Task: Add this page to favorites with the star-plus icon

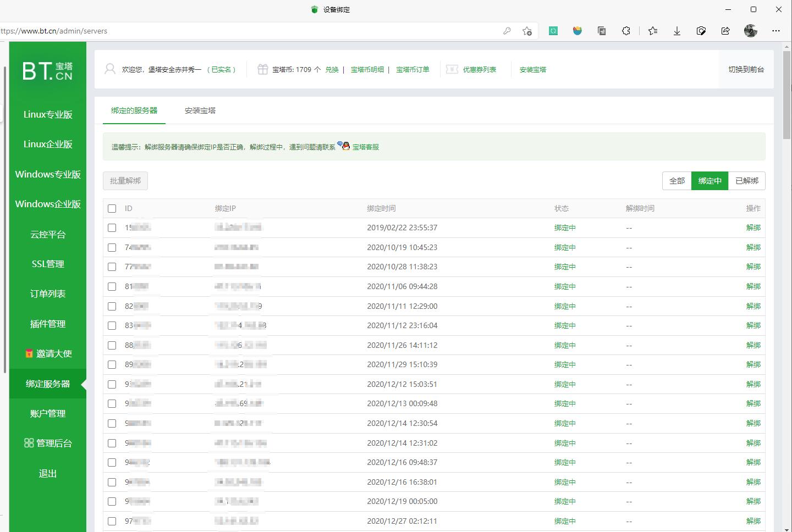Action: tap(527, 31)
